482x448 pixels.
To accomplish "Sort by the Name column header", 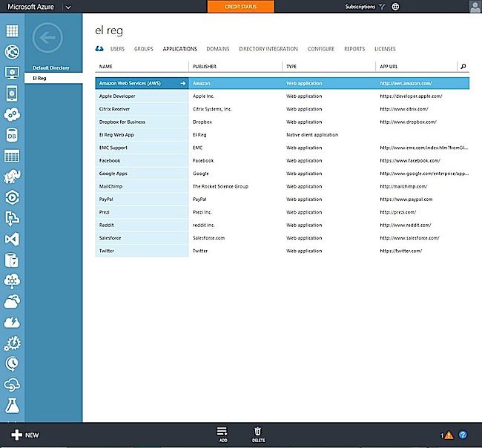I will click(x=106, y=67).
